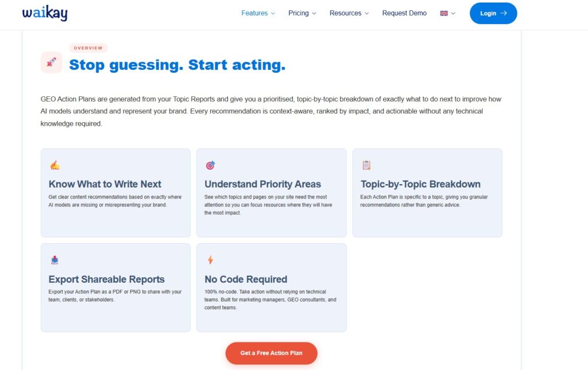The height and width of the screenshot is (370, 588).
Task: Open the language selector chevron
Action: [x=453, y=14]
